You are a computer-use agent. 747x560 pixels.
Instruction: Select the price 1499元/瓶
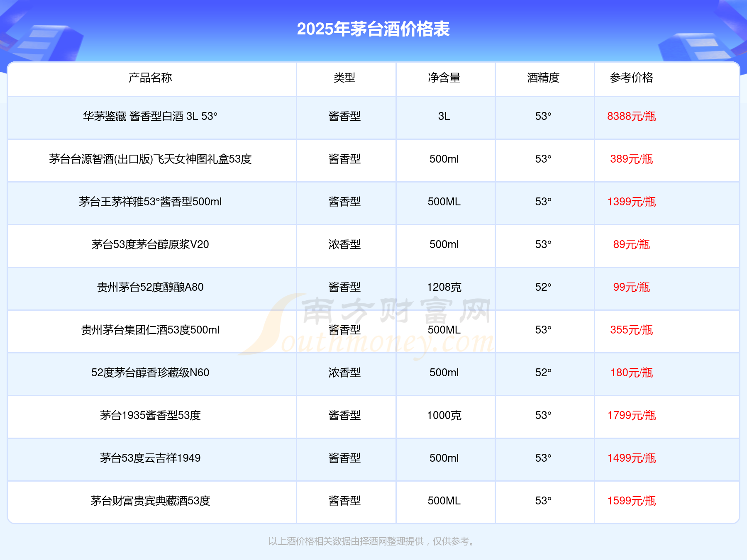632,458
